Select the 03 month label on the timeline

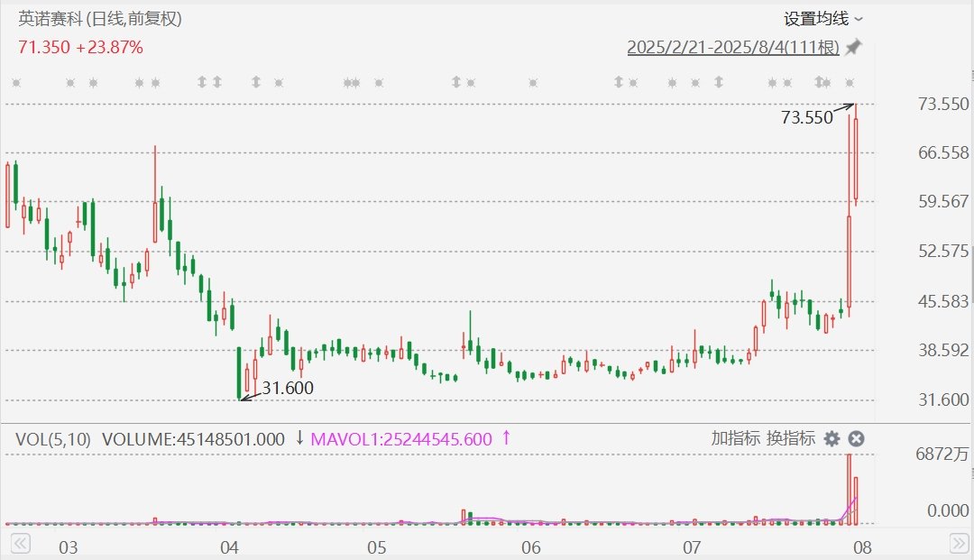(69, 547)
